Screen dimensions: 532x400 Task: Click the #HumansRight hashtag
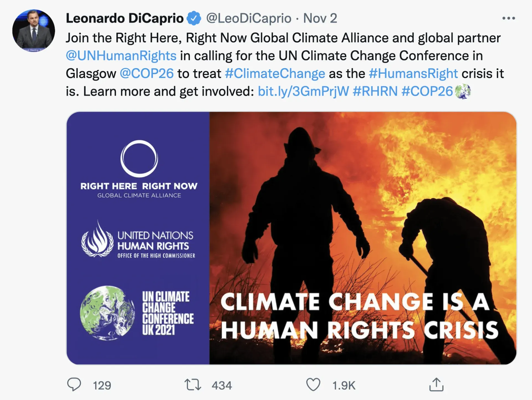click(x=413, y=74)
